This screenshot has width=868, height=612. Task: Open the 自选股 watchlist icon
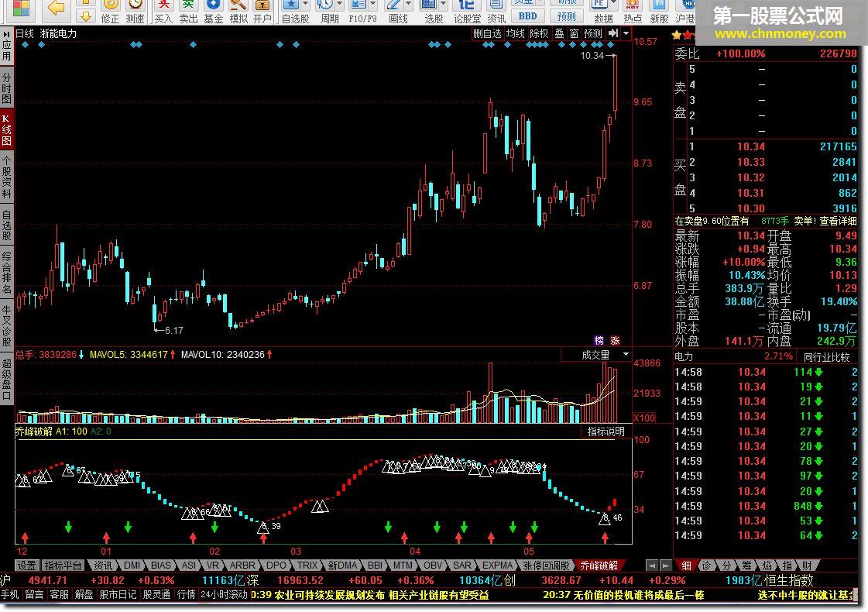[291, 12]
